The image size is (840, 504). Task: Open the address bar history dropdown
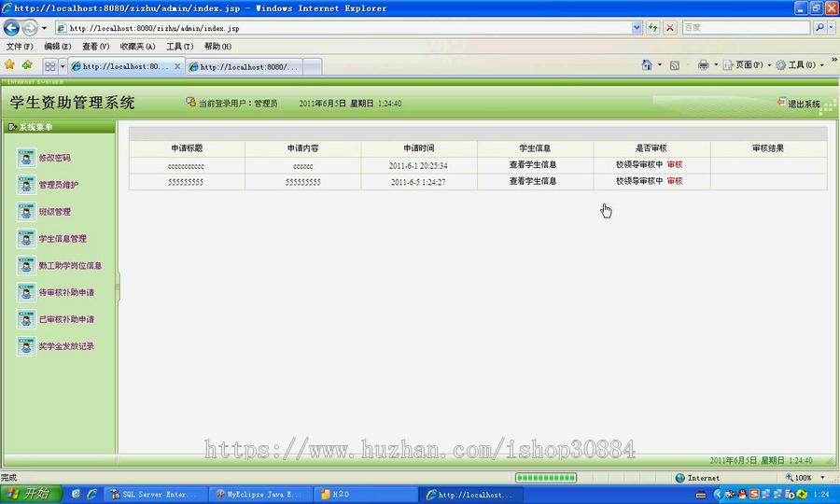(637, 27)
